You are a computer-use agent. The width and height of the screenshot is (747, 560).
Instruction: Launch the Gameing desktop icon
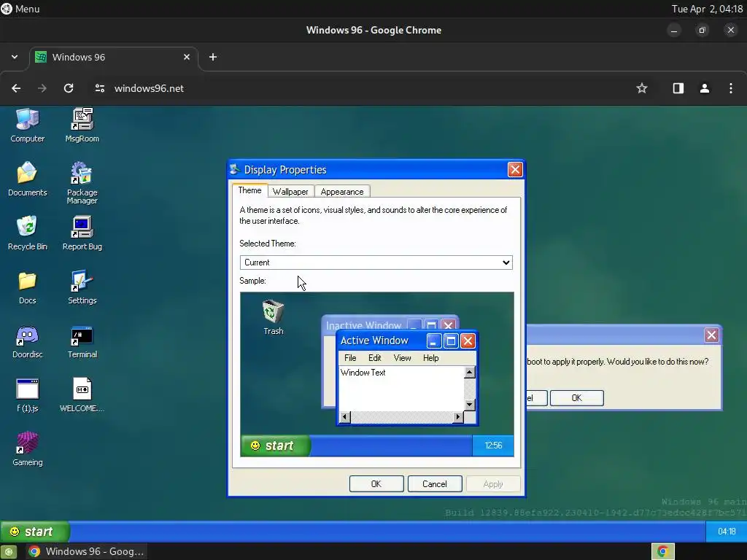click(27, 449)
